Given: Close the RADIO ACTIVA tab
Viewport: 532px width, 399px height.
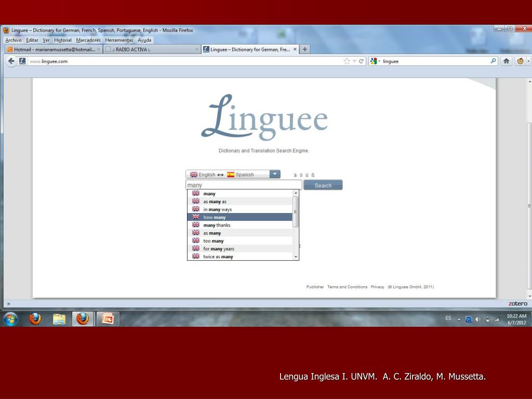Looking at the screenshot, I should click(196, 49).
